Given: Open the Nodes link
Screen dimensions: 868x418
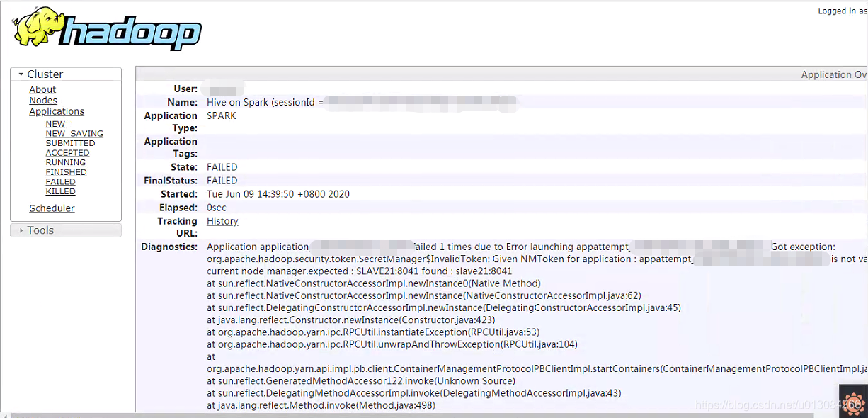Looking at the screenshot, I should tap(43, 101).
